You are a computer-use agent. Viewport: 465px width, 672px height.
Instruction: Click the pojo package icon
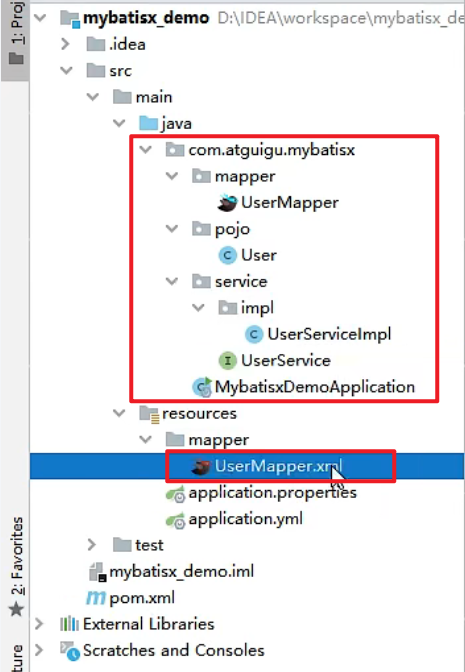[201, 229]
